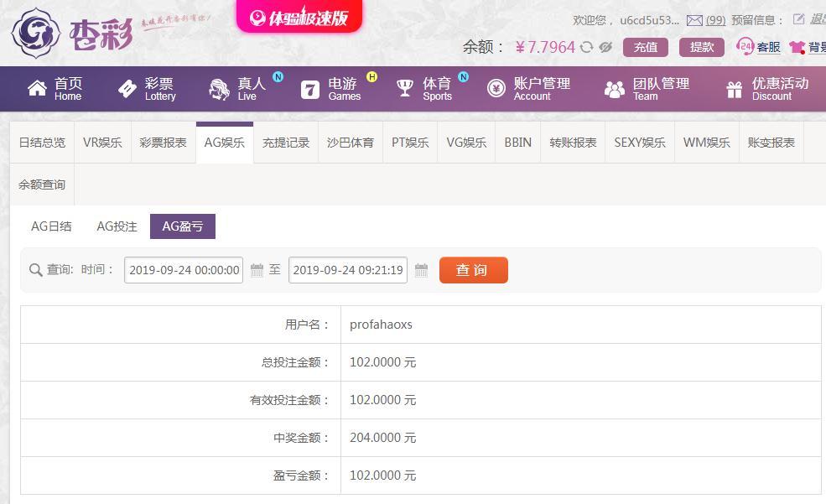
Task: Select the AG盈亏 sub-tab
Action: click(183, 226)
